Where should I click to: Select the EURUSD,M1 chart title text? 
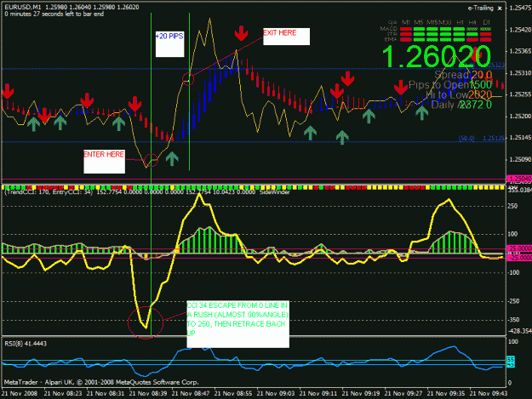pos(24,7)
